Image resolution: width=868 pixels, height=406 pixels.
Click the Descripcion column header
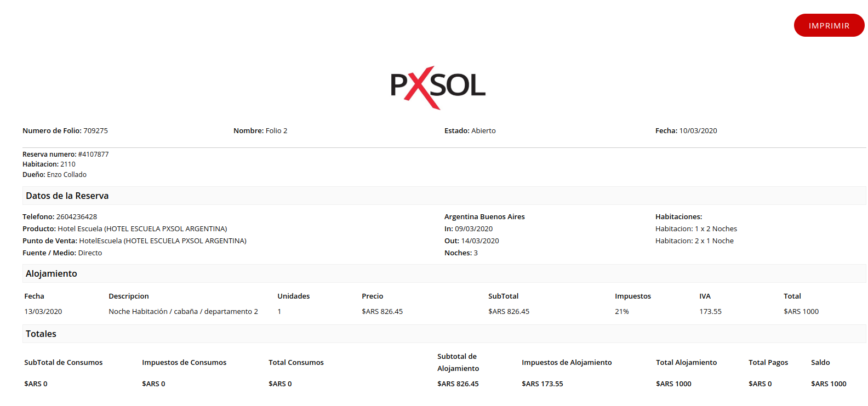tap(129, 296)
